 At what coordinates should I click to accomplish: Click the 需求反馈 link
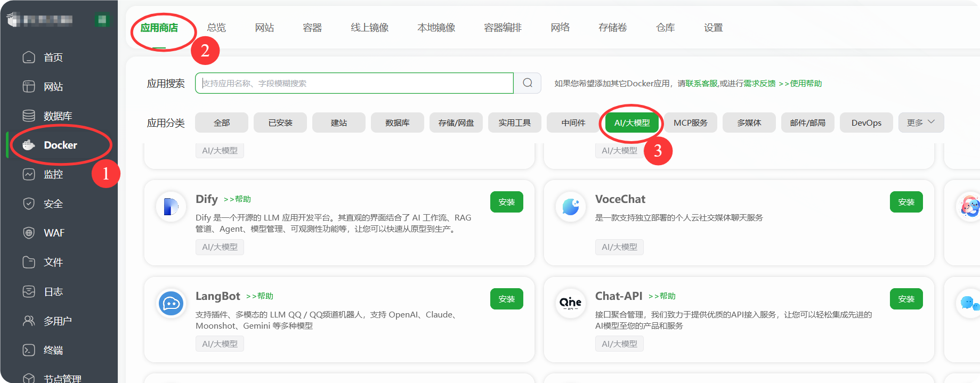click(x=759, y=84)
